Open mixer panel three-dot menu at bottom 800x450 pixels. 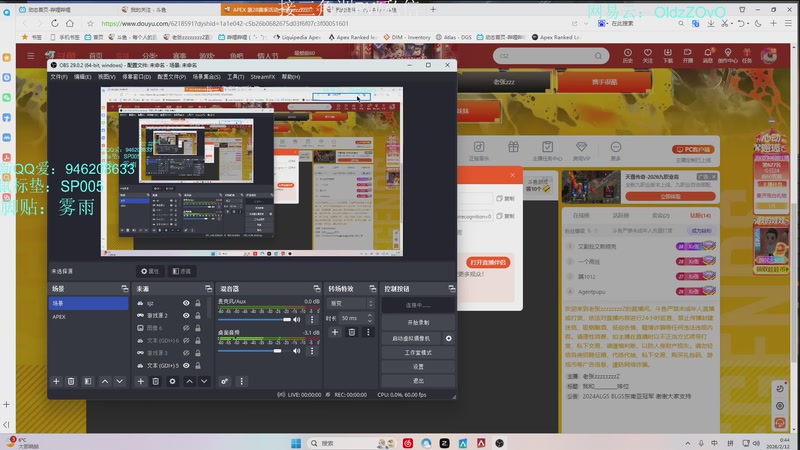241,381
